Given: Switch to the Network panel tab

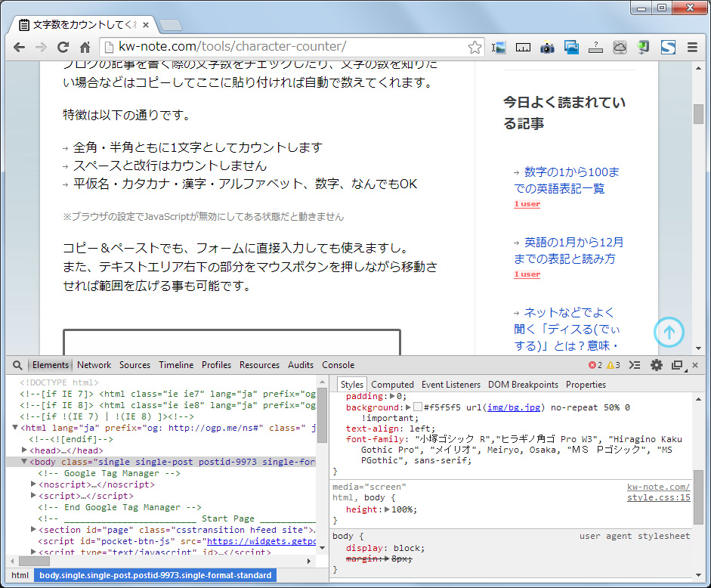Looking at the screenshot, I should pyautogui.click(x=94, y=365).
